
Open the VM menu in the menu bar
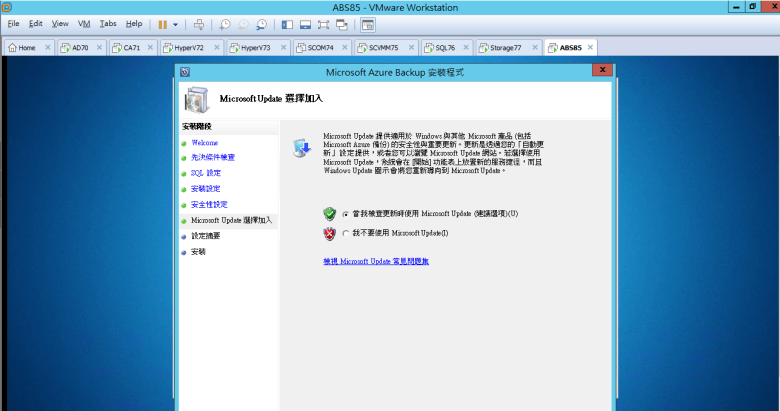click(x=84, y=23)
